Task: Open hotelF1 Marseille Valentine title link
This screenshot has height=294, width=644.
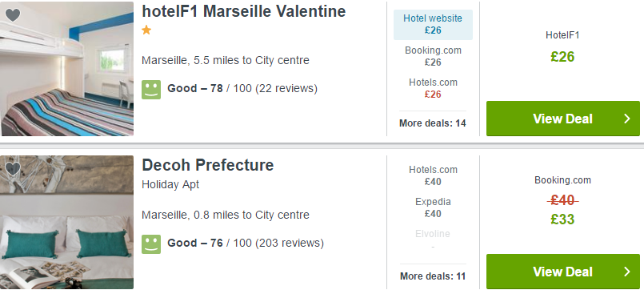Action: point(243,11)
